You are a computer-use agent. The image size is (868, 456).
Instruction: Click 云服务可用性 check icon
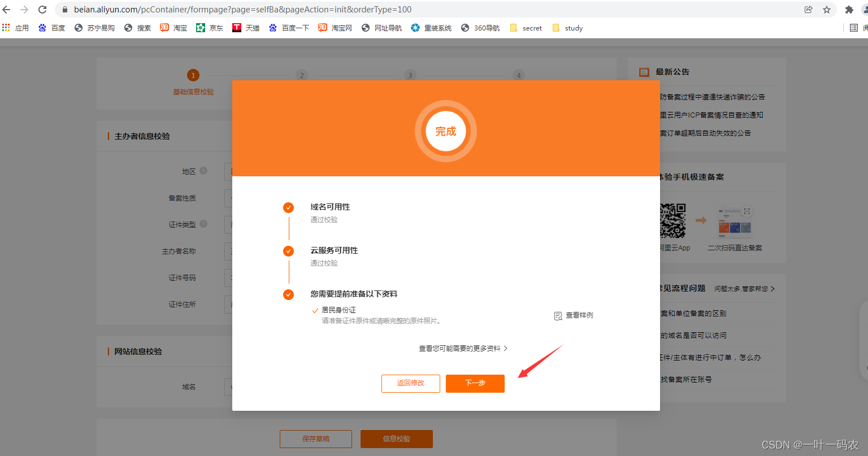[288, 251]
